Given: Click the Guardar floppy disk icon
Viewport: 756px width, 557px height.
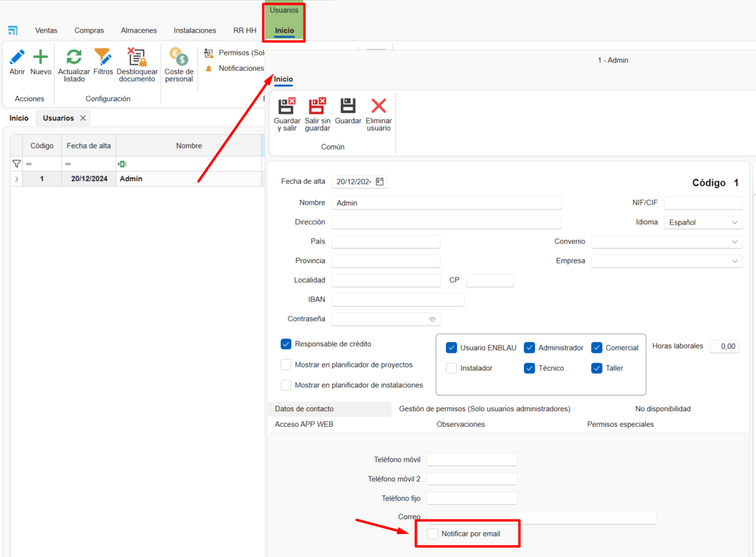Looking at the screenshot, I should point(348,106).
